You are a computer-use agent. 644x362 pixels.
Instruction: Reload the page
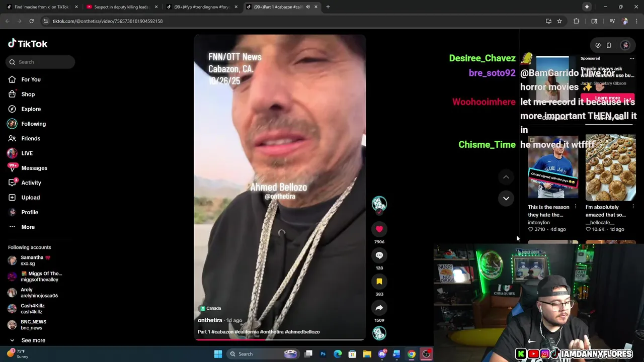click(31, 21)
